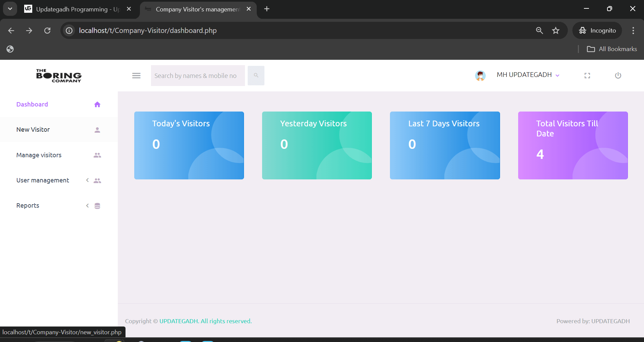Open the All Bookmarks folder
The width and height of the screenshot is (644, 342).
pyautogui.click(x=612, y=49)
